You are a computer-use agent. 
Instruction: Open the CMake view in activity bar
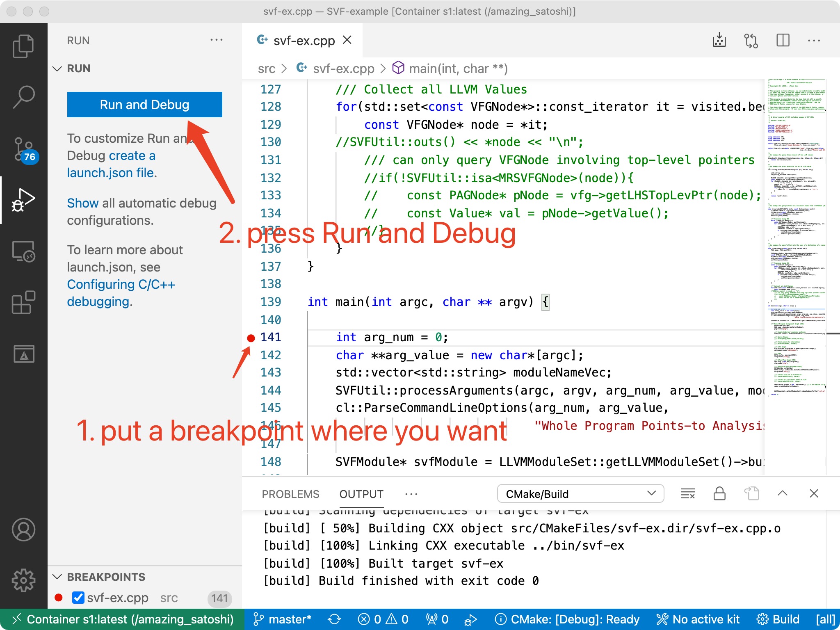(23, 354)
